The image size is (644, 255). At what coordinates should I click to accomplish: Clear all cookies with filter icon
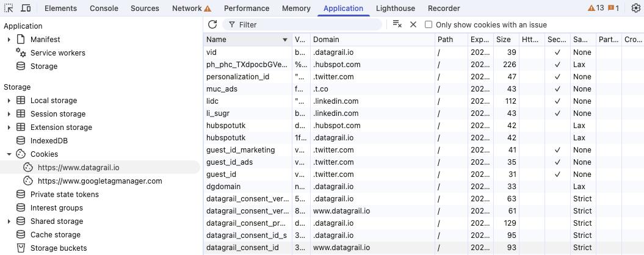point(397,24)
